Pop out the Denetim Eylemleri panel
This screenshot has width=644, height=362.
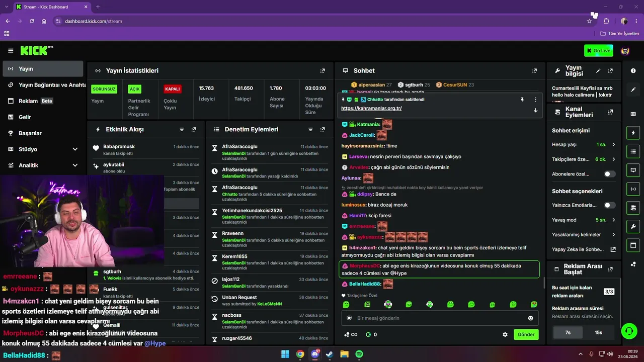[x=323, y=129]
